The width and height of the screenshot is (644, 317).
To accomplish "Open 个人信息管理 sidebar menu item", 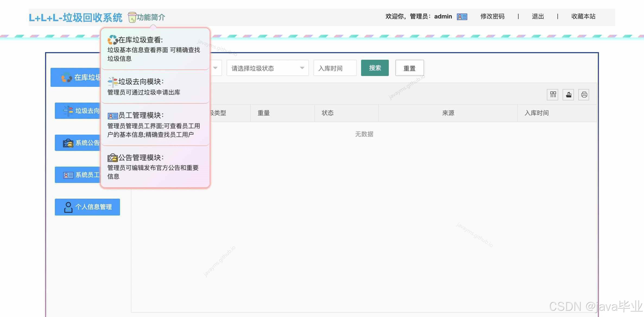I will pos(87,207).
